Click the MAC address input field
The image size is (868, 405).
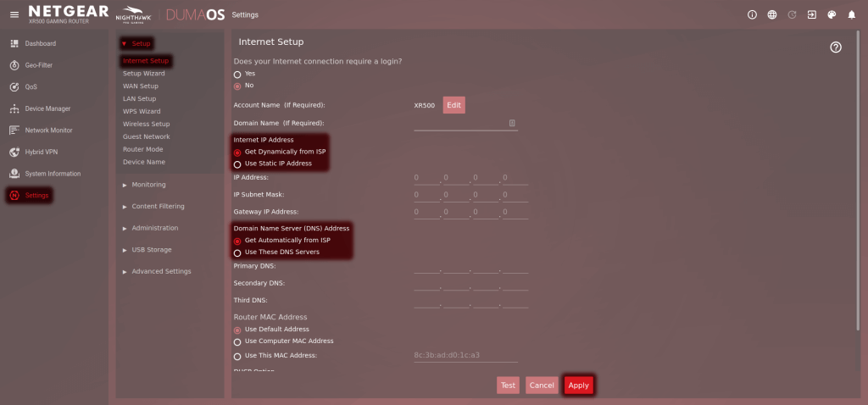465,355
